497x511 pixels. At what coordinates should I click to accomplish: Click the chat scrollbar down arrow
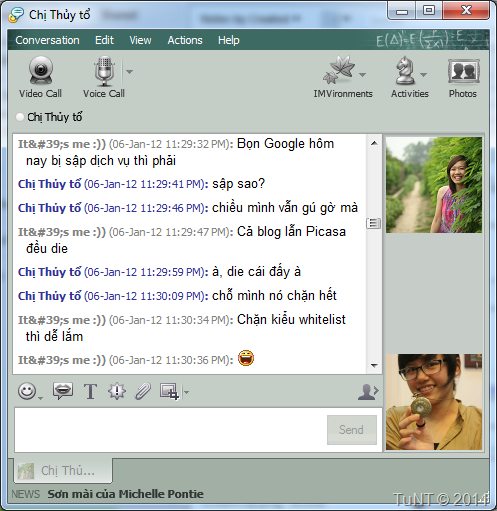point(374,365)
